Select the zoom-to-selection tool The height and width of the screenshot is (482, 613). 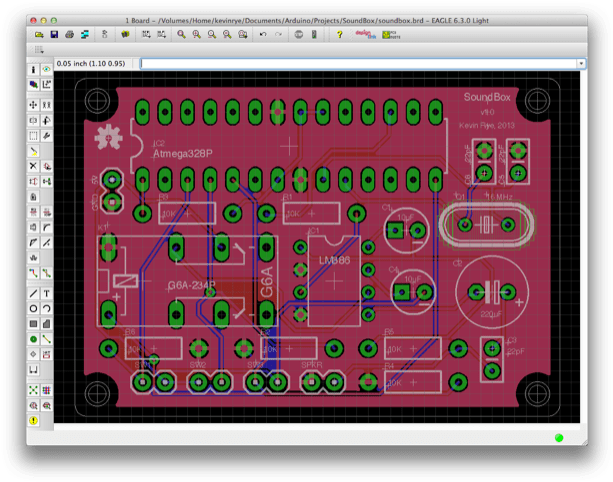pyautogui.click(x=243, y=35)
